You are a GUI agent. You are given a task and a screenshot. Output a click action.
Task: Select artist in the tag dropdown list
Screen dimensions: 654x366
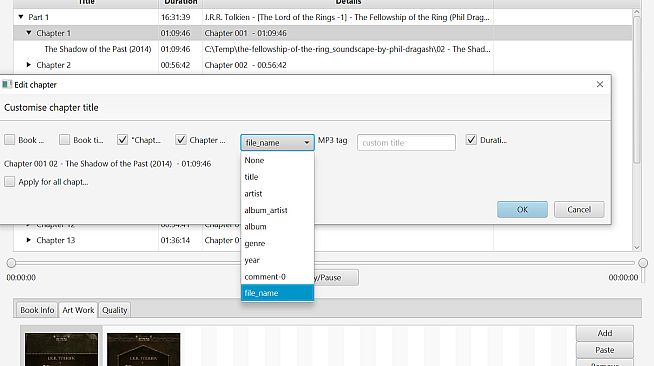tap(277, 193)
